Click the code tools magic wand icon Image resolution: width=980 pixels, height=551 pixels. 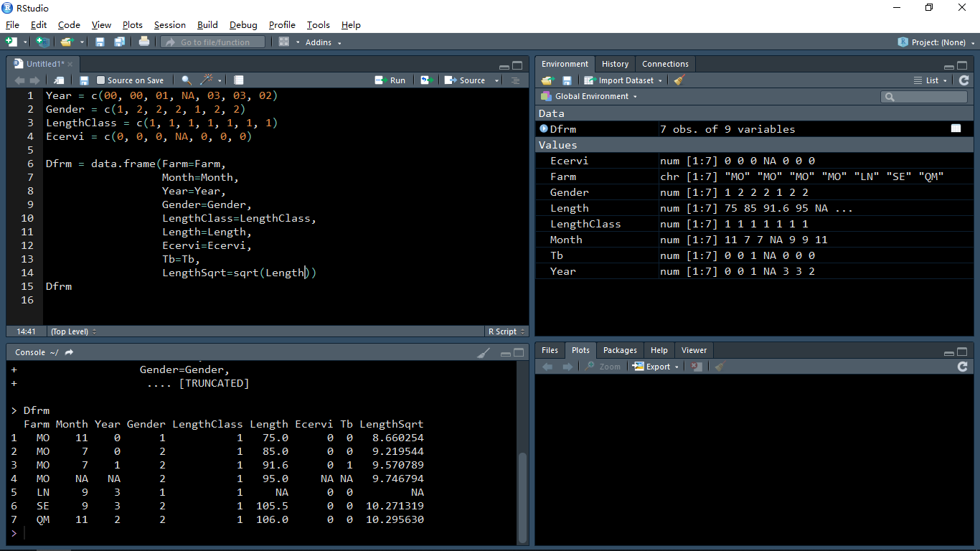point(207,80)
